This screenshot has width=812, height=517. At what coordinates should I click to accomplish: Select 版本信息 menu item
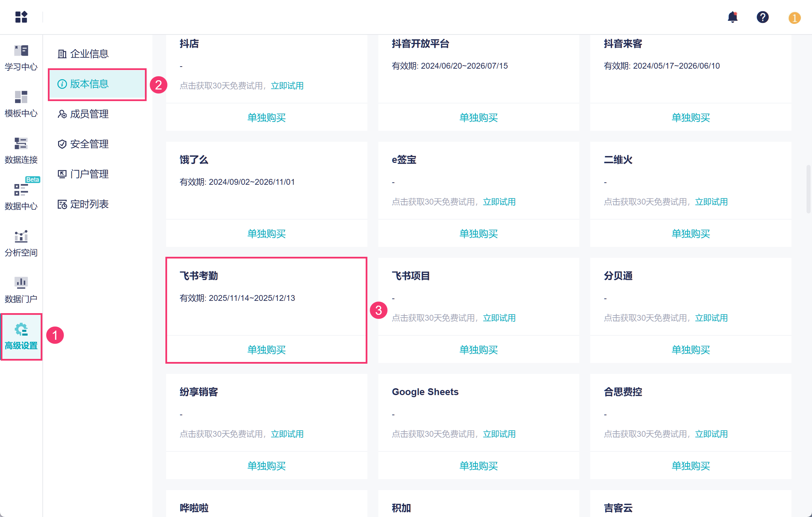coord(89,84)
